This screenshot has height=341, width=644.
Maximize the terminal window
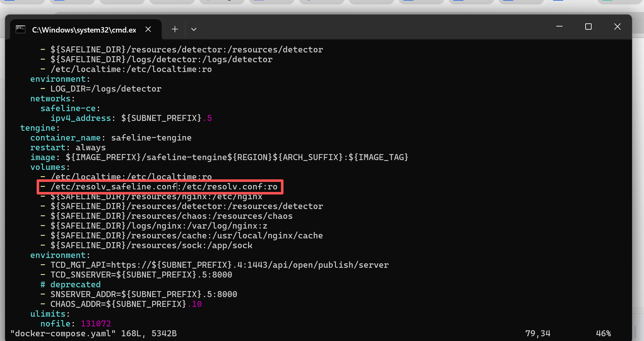tap(588, 27)
